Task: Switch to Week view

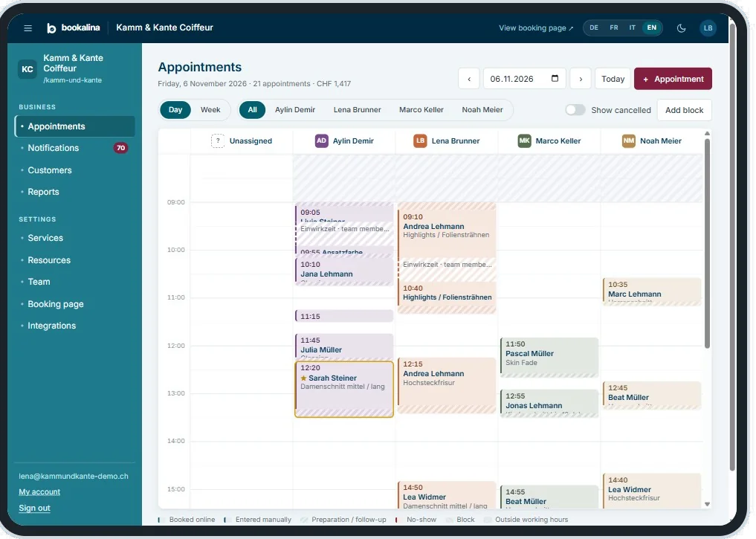Action: (210, 110)
